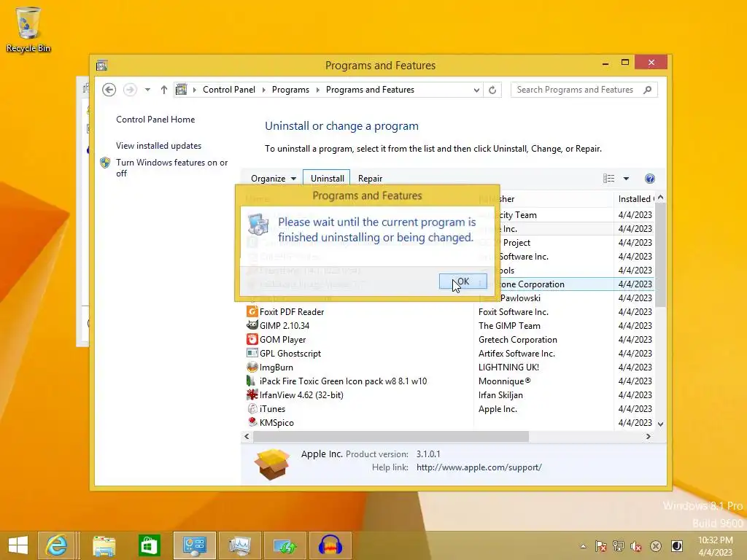Screen dimensions: 747x560
Task: Open the Organize dropdown menu
Action: pyautogui.click(x=274, y=179)
